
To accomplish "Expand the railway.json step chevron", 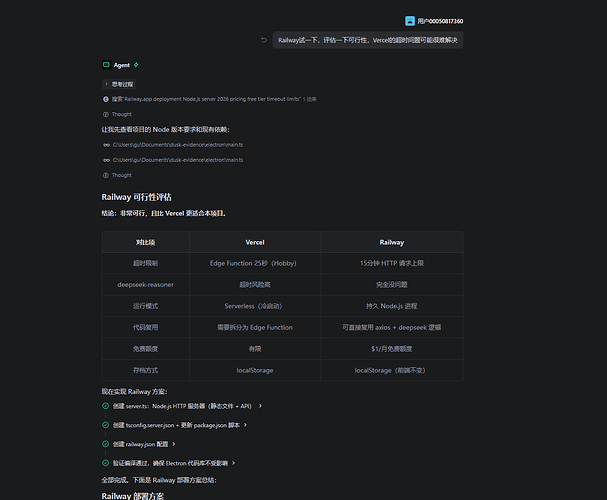I will [174, 444].
